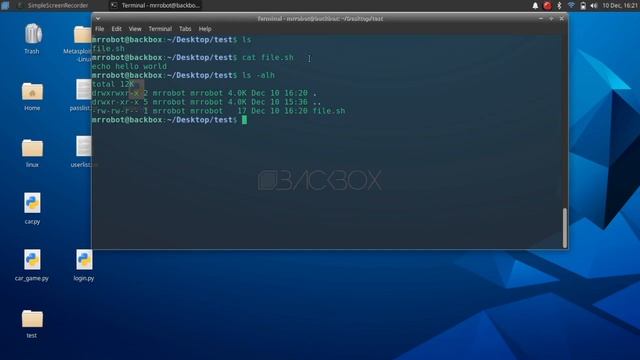Screen dimensions: 640x360
Task: Open the Help menu in Terminal
Action: [205, 29]
